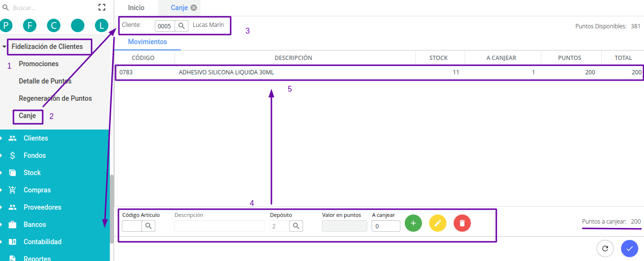Click the Compras cart icon

(x=12, y=190)
